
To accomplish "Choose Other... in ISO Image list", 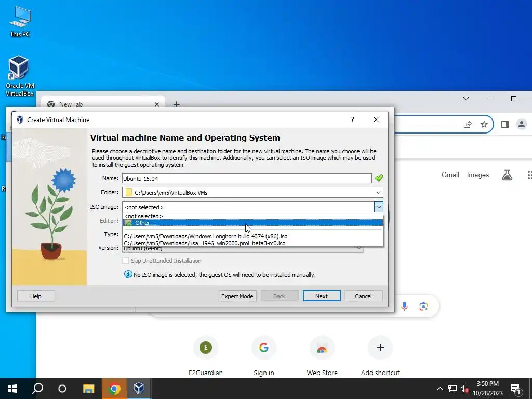I will click(252, 223).
